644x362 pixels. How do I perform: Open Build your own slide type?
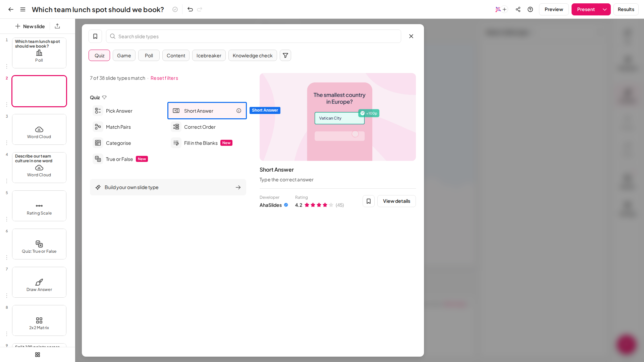coord(168,187)
